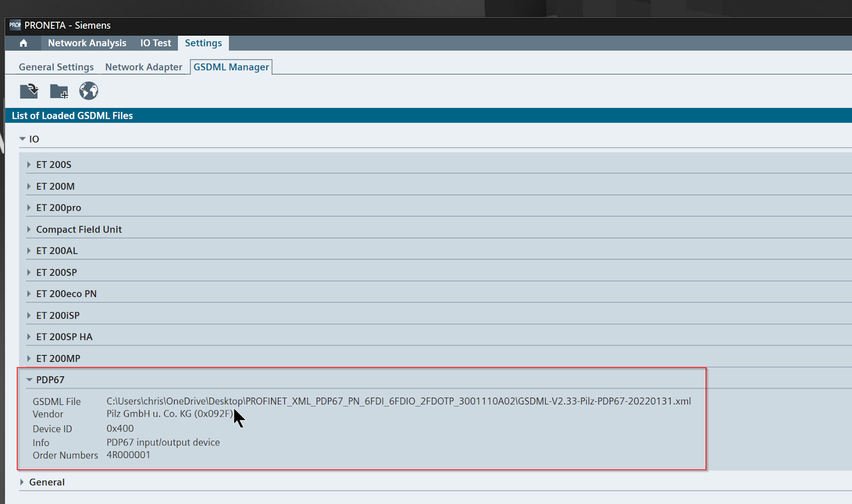Click 'PDP67 input/output device' info text
This screenshot has height=504, width=852.
click(x=163, y=442)
